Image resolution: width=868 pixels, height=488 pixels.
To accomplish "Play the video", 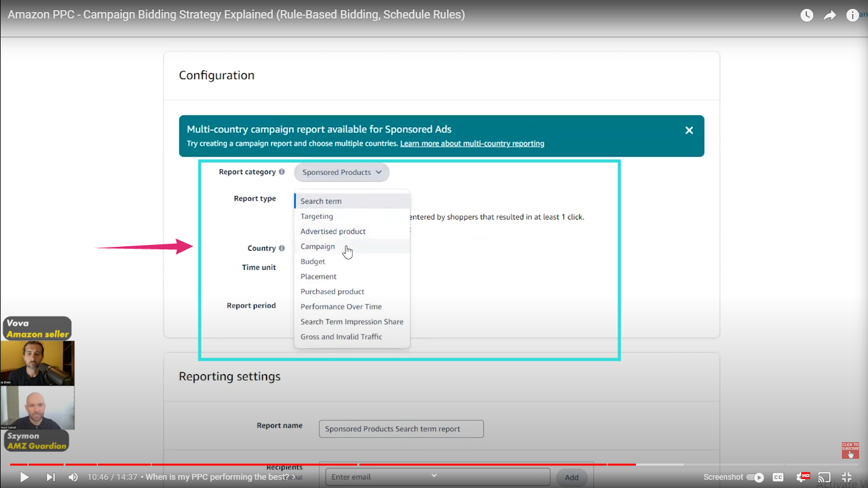I will point(24,477).
